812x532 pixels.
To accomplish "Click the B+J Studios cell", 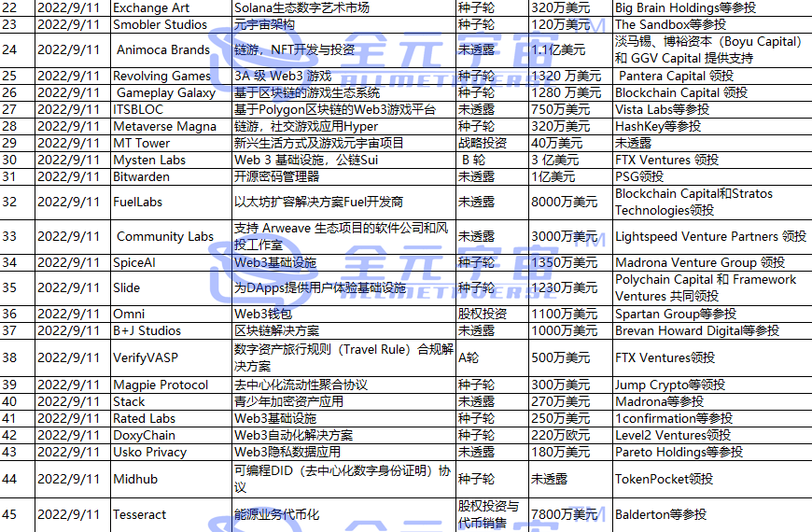I will (171, 331).
